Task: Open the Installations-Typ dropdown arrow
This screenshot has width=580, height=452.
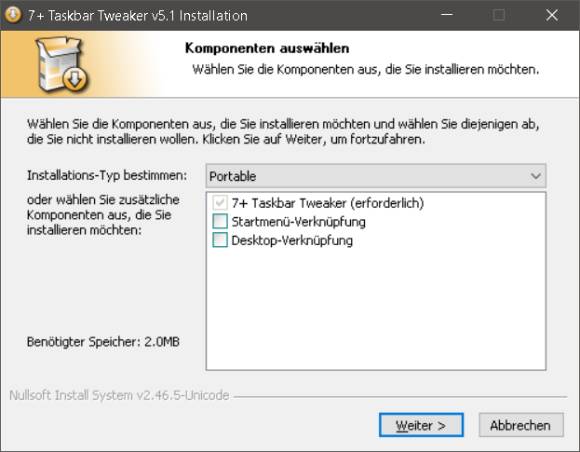Action: (536, 176)
